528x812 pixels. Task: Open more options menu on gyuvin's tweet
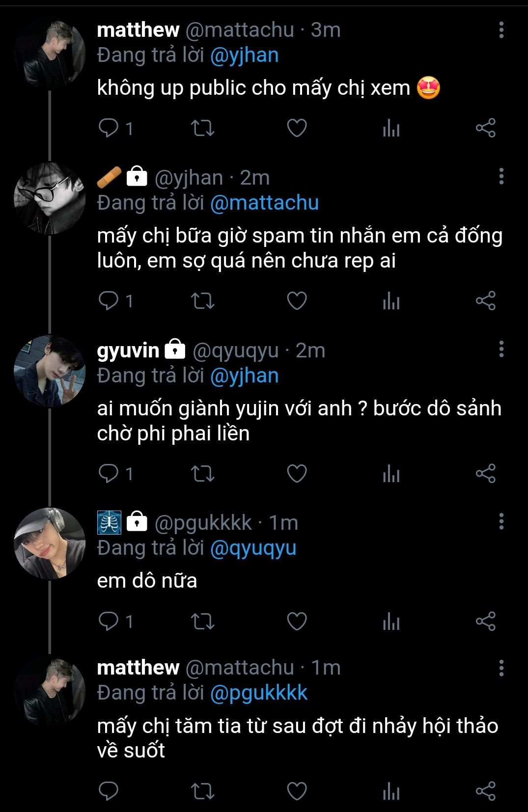501,350
